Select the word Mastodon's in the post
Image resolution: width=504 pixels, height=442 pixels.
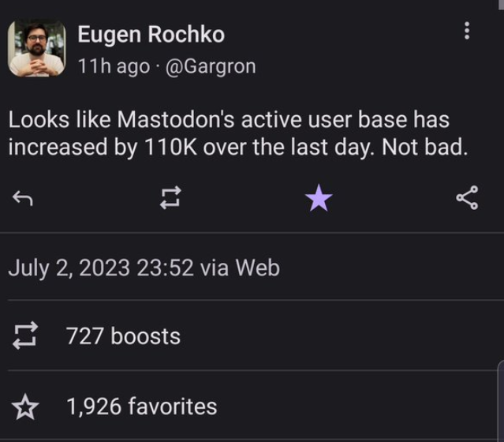[176, 120]
